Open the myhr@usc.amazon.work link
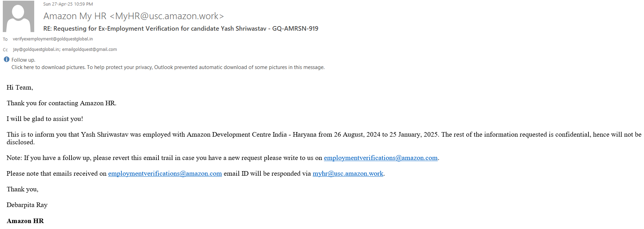Screen dimensions: 644x229 348,174
